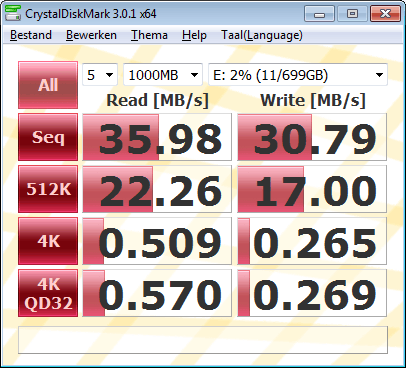Open the Help menu
The height and width of the screenshot is (368, 406).
coord(194,35)
